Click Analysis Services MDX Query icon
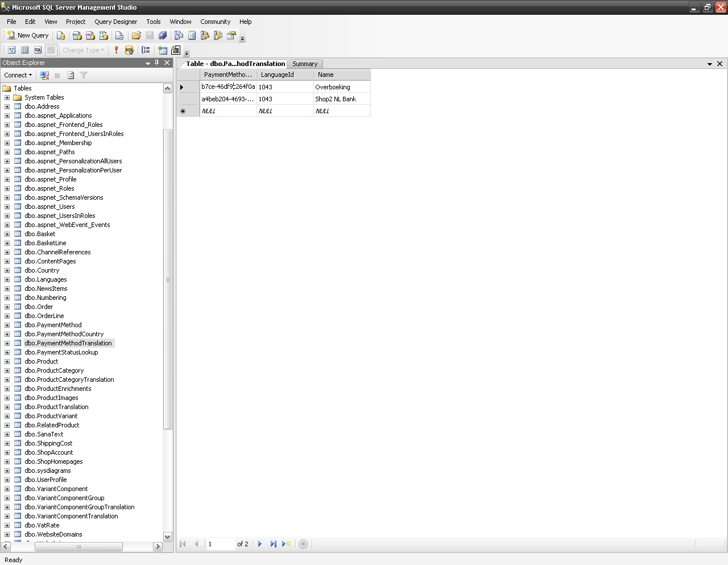 pos(77,35)
